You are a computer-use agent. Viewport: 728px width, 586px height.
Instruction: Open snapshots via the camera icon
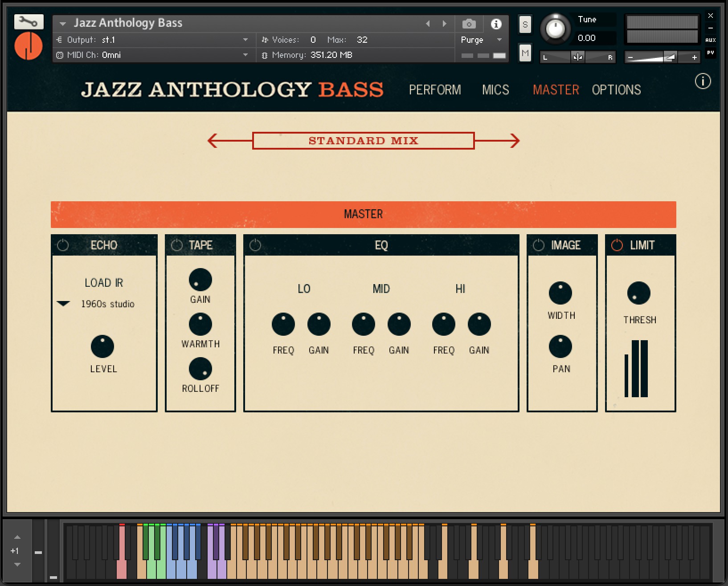(469, 24)
